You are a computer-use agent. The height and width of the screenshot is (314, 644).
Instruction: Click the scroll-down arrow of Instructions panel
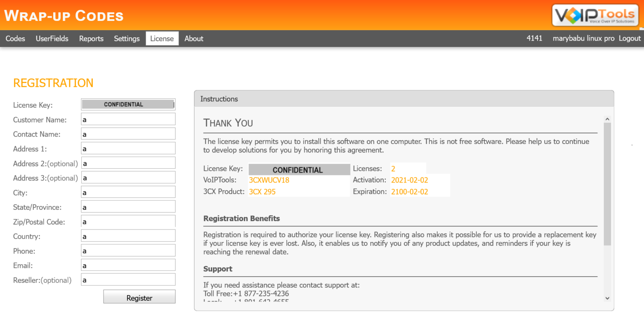click(x=607, y=298)
